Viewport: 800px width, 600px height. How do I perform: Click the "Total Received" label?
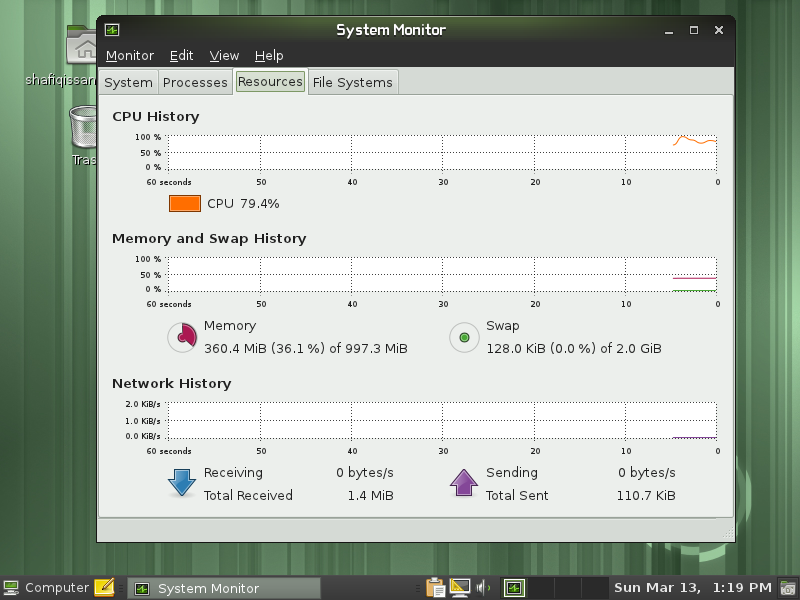point(248,495)
